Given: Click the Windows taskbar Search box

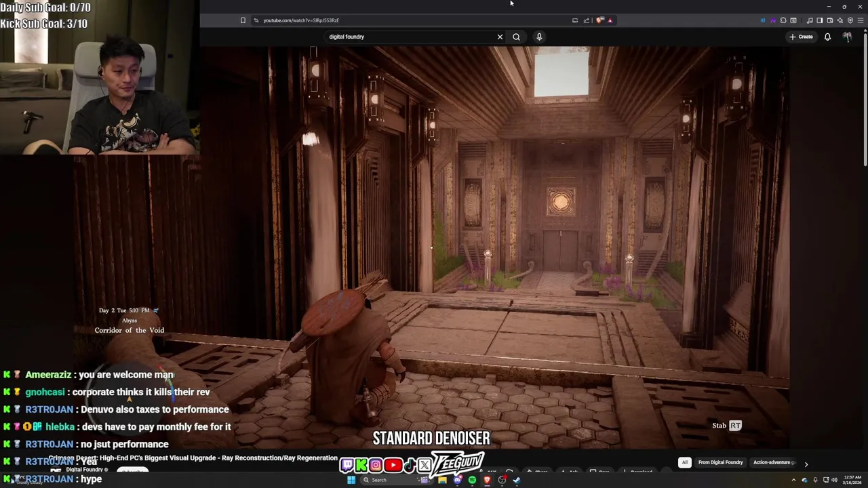Looking at the screenshot, I should tap(397, 480).
